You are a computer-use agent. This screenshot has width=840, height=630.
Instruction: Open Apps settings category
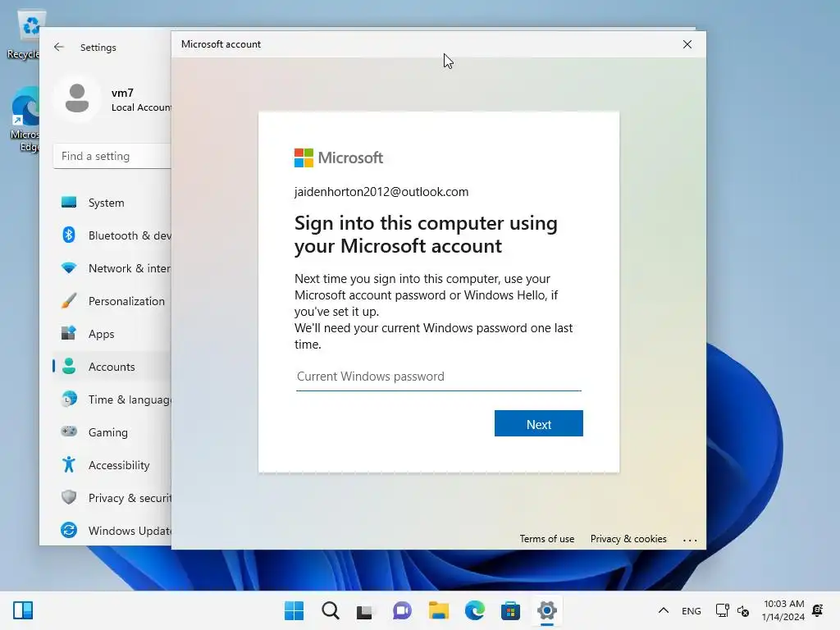(x=112, y=334)
